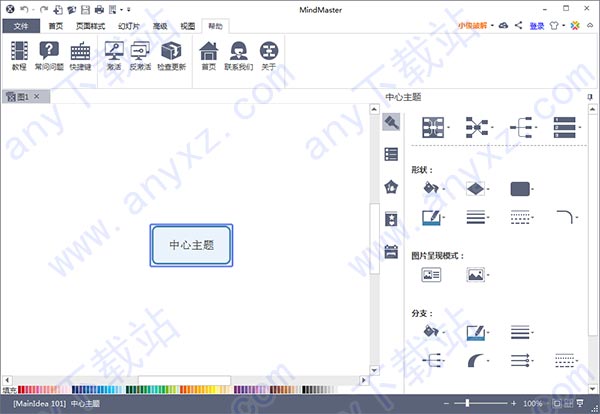Screen dimensions: 600x414
Task: Open branch fill bucket dropdown under 分支
Action: tap(434, 331)
